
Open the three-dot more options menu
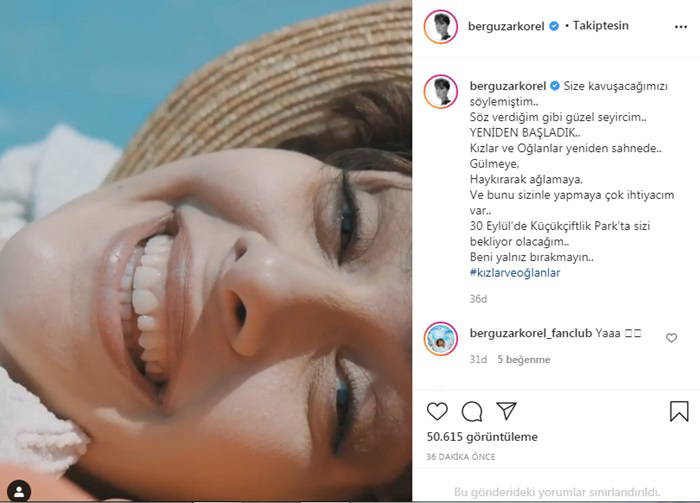[681, 27]
